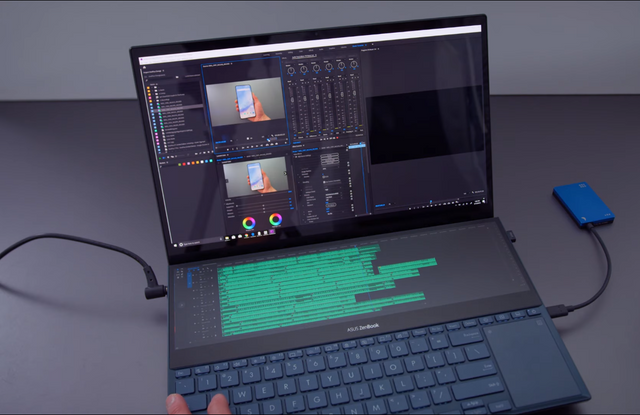640x415 pixels.
Task: Click the blue Program monitor timecode
Action: pos(380,205)
